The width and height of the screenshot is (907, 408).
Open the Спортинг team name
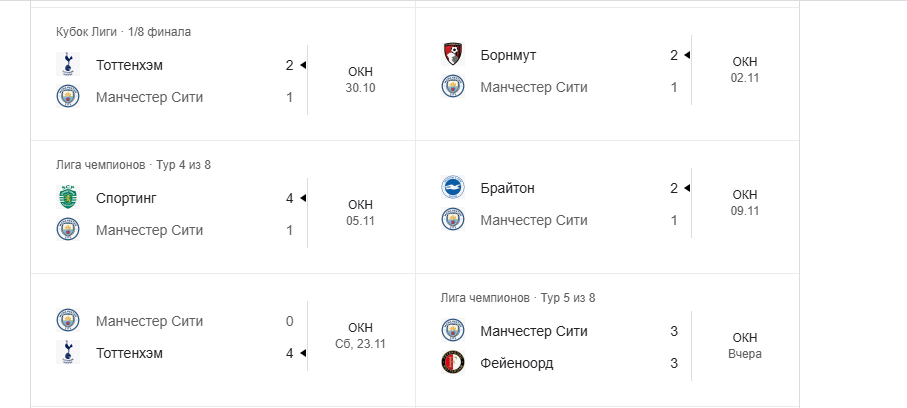click(126, 198)
